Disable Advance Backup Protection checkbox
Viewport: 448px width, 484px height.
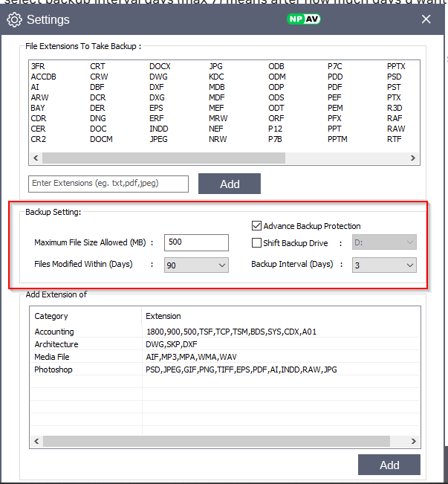tap(257, 226)
